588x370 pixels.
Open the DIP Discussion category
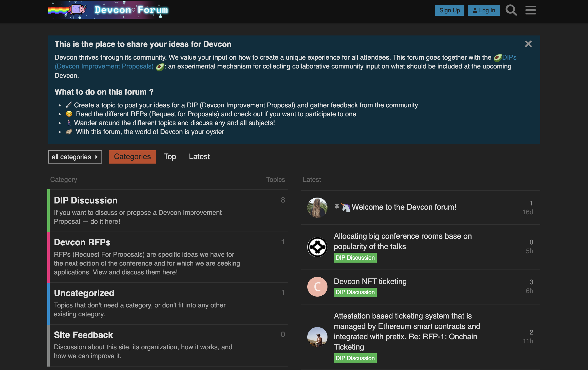(85, 201)
